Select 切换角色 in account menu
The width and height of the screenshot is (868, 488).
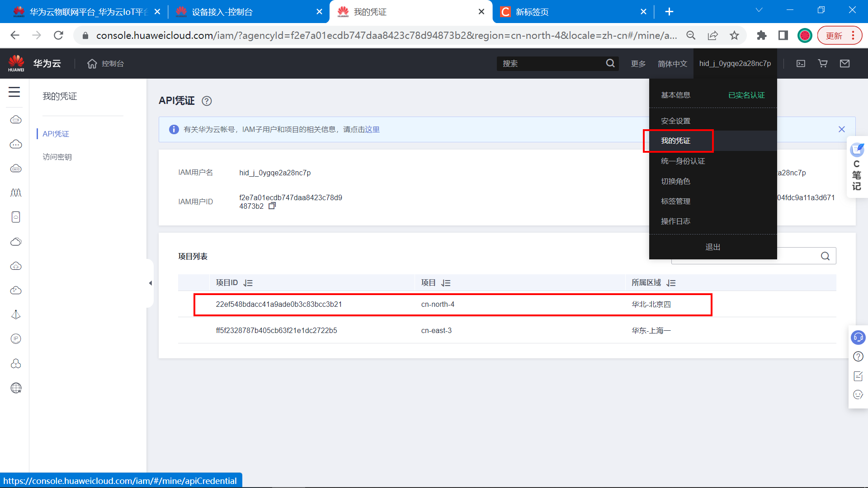click(x=675, y=181)
